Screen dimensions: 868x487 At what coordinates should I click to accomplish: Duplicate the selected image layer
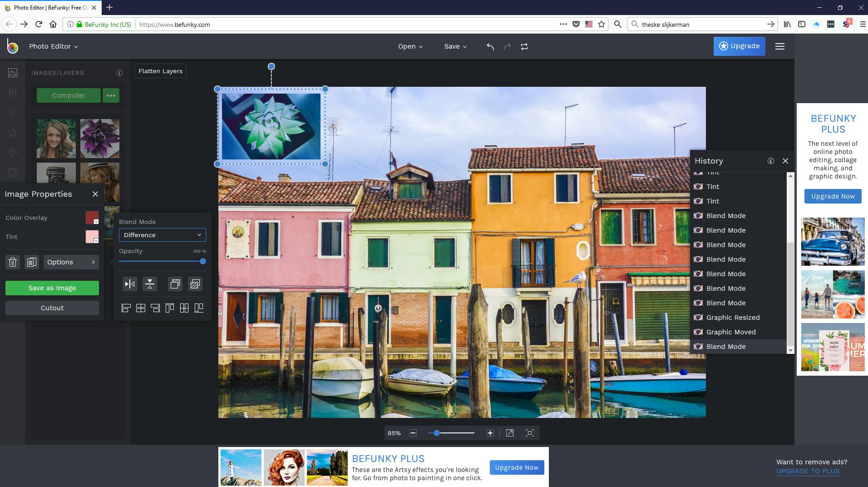(31, 262)
